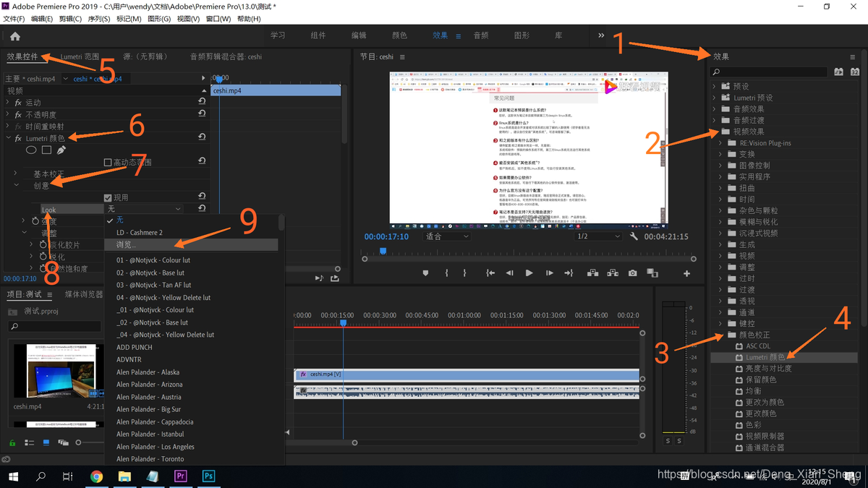The width and height of the screenshot is (868, 488).
Task: Toggle the Project panel write lock icon
Action: pos(12,442)
